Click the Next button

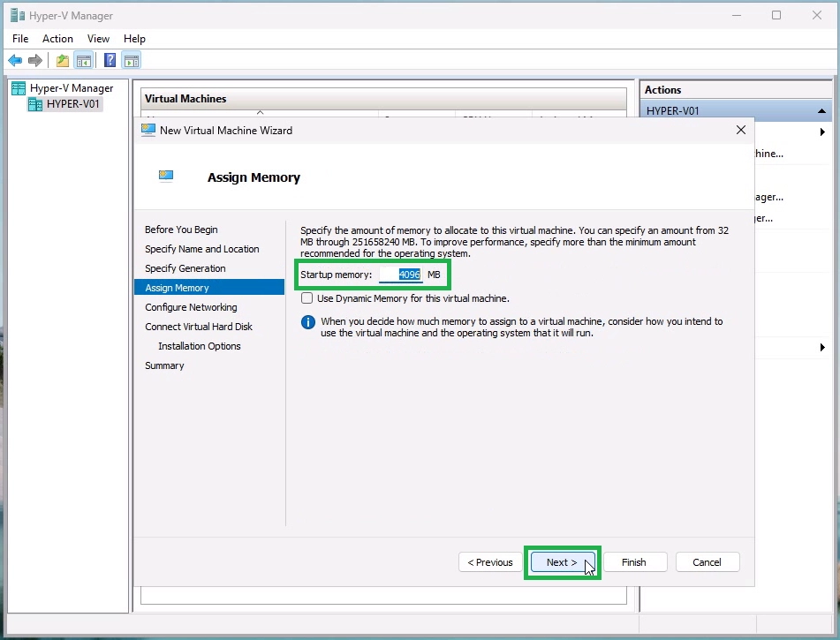(562, 562)
